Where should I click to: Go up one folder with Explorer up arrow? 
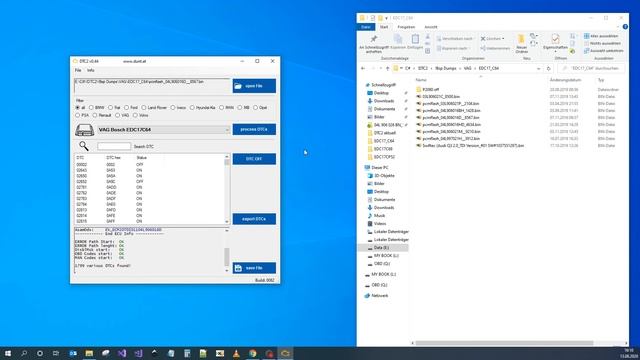(x=387, y=69)
